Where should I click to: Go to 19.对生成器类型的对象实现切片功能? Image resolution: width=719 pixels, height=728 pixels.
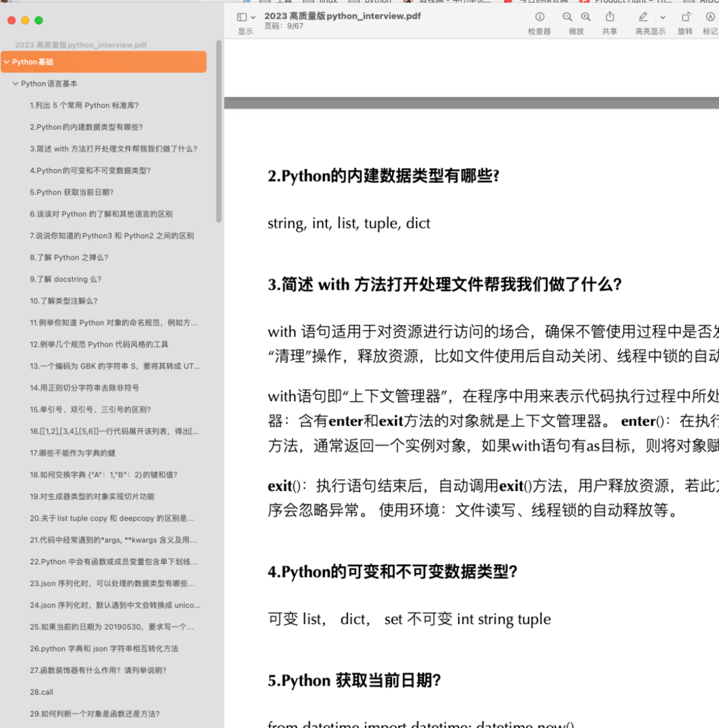pyautogui.click(x=93, y=496)
